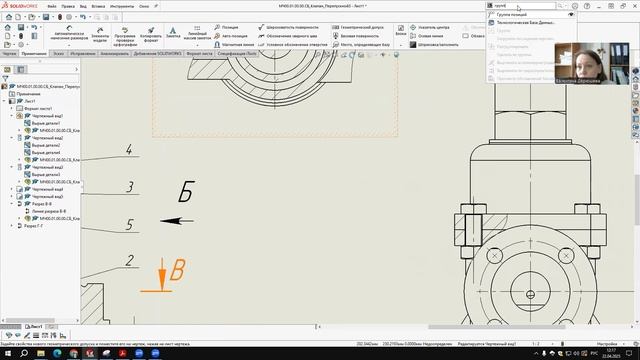The height and width of the screenshot is (360, 640).
Task: Open the Окно menu
Action: (144, 6)
